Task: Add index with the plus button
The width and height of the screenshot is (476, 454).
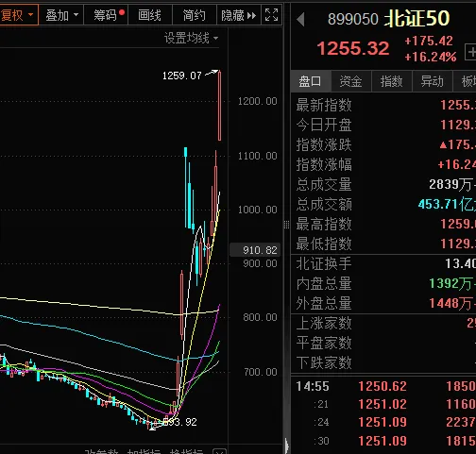Action: (470, 52)
